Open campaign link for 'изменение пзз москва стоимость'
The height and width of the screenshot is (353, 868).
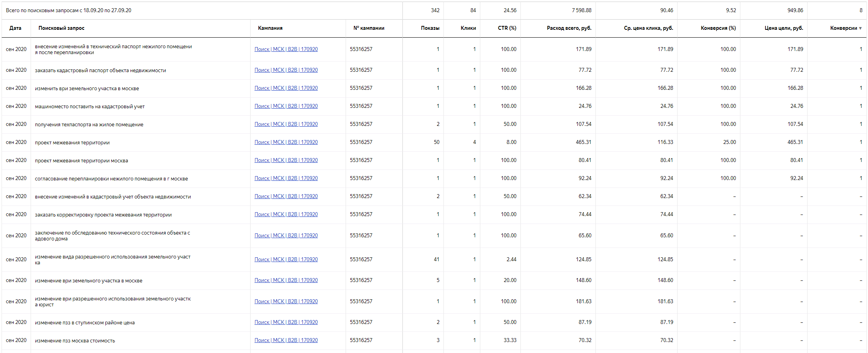286,340
